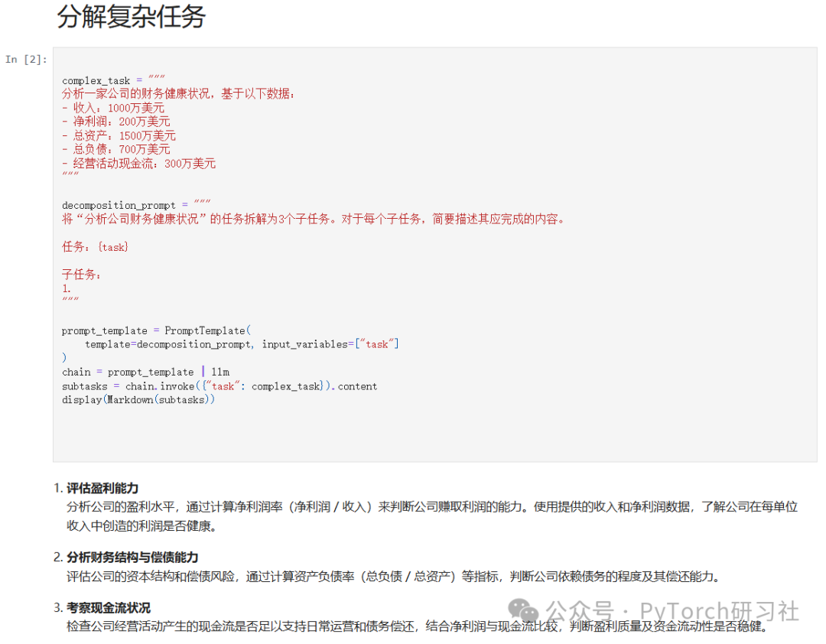This screenshot has width=826, height=644.
Task: Click the line 总资产：1500万美元
Action: click(x=119, y=136)
